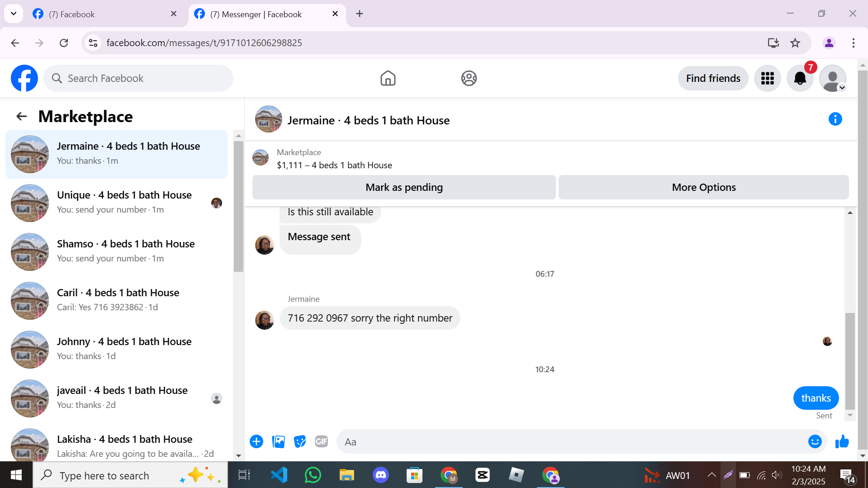
Task: Open Facebook Home icon
Action: 388,78
